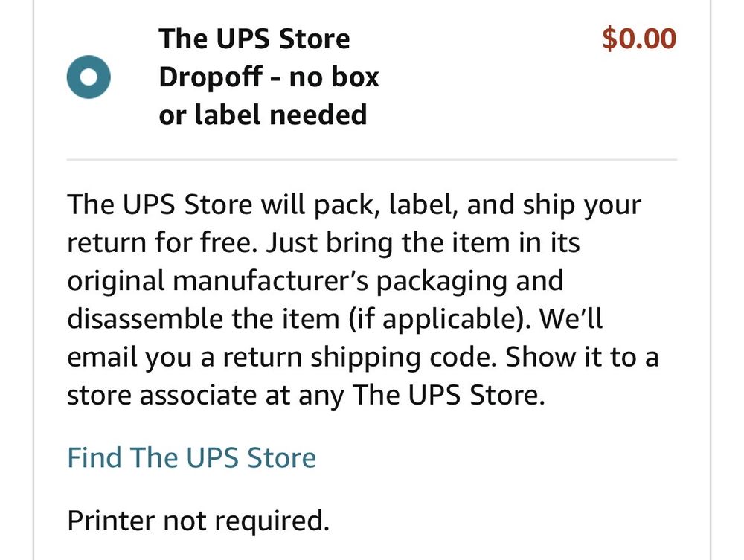Open the Find The UPS Store link

click(191, 457)
